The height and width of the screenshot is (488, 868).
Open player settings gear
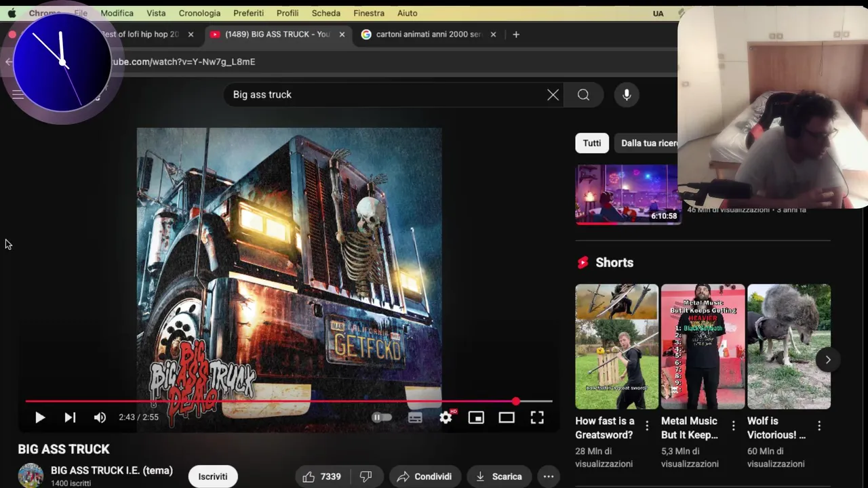(446, 418)
